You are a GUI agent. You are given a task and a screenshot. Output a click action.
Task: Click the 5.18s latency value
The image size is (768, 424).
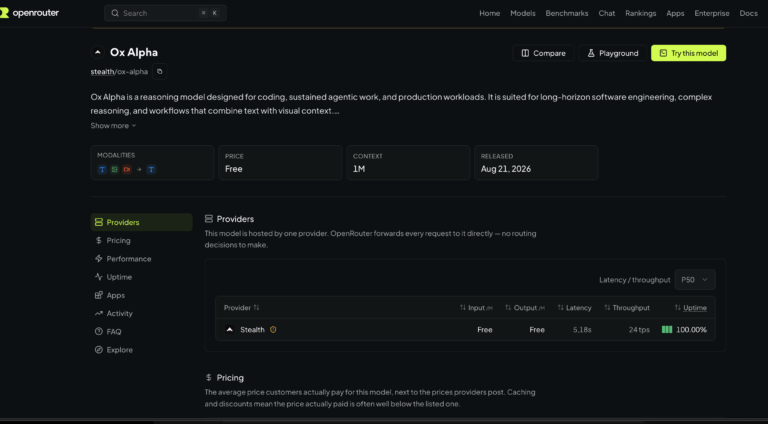[582, 330]
